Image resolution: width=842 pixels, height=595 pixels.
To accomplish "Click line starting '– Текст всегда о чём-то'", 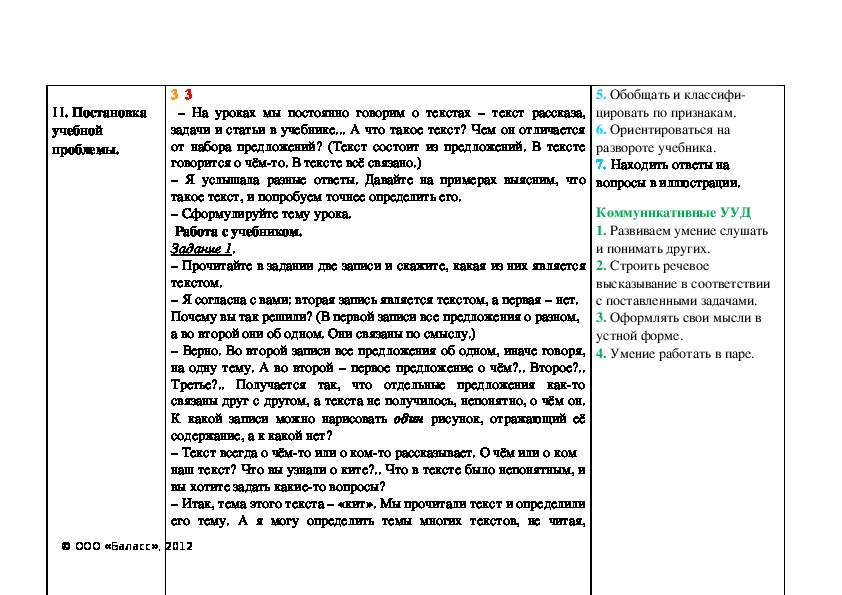I will pyautogui.click(x=374, y=453).
